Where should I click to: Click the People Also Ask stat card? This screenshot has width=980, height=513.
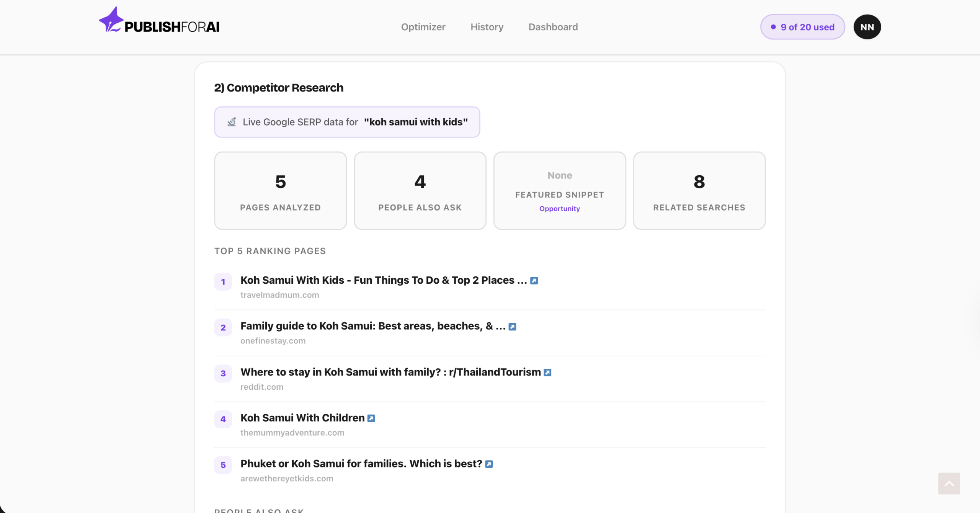click(x=420, y=191)
